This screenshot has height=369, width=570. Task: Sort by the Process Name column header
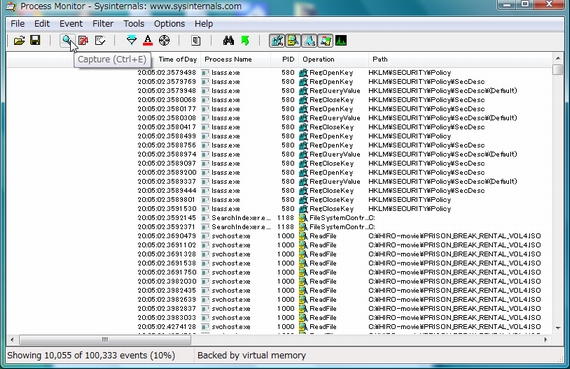pos(236,59)
